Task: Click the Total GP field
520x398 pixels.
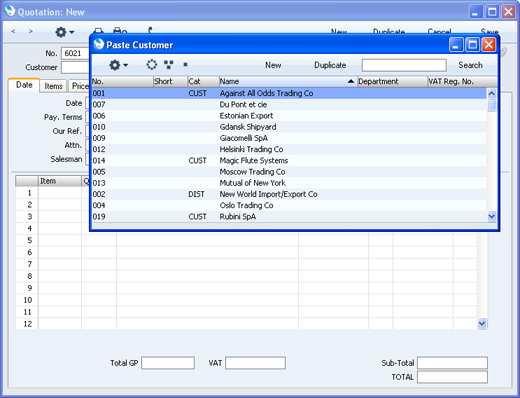Action: pyautogui.click(x=168, y=363)
